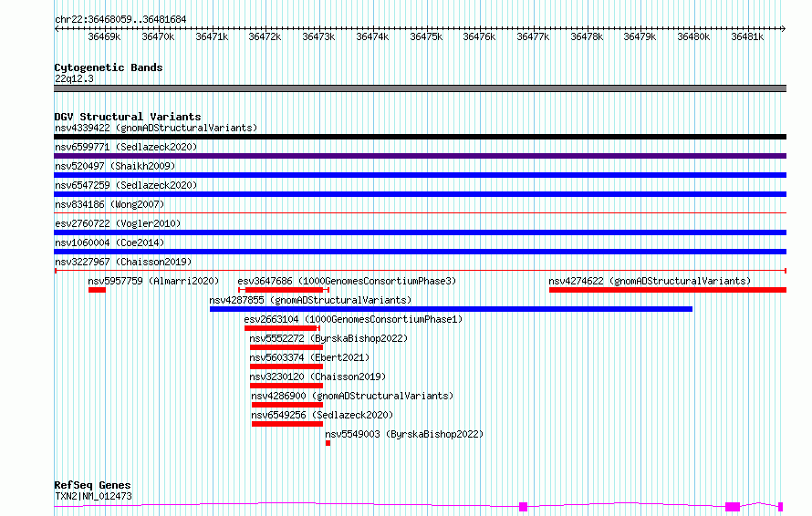Click the blue nsv4287855 variant bar
The image size is (812, 516).
click(451, 309)
